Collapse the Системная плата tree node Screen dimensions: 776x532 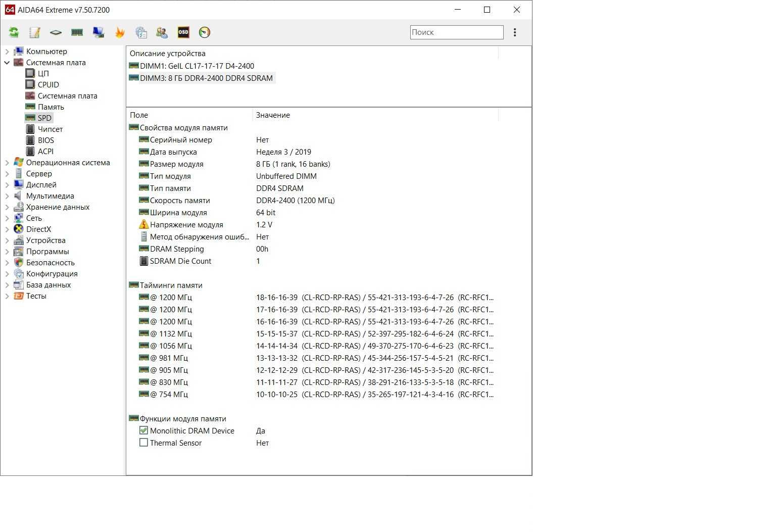point(7,63)
